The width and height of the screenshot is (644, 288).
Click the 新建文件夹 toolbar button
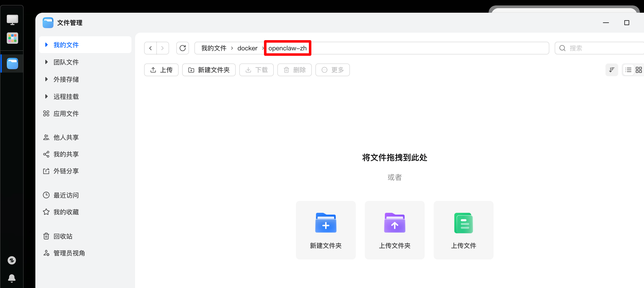coord(209,70)
